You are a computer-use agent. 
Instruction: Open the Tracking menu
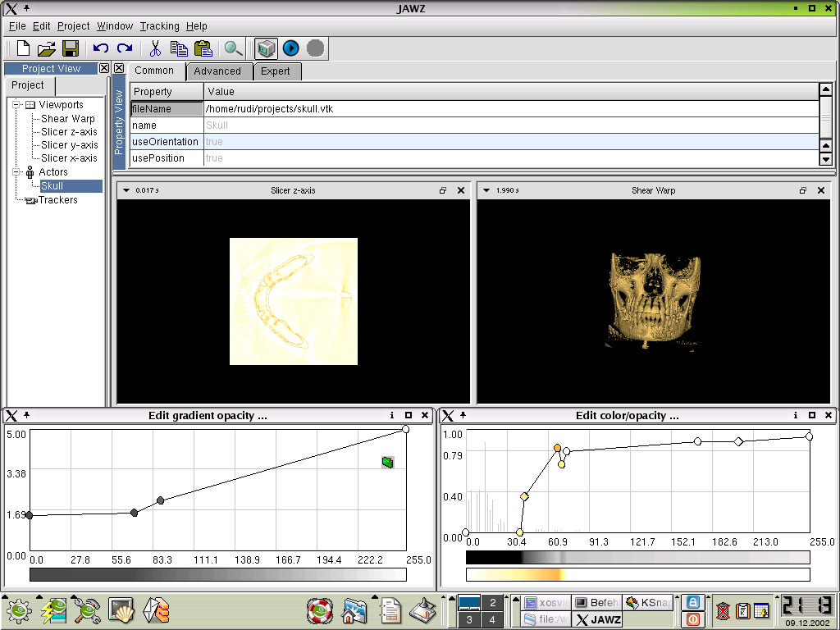pos(159,26)
